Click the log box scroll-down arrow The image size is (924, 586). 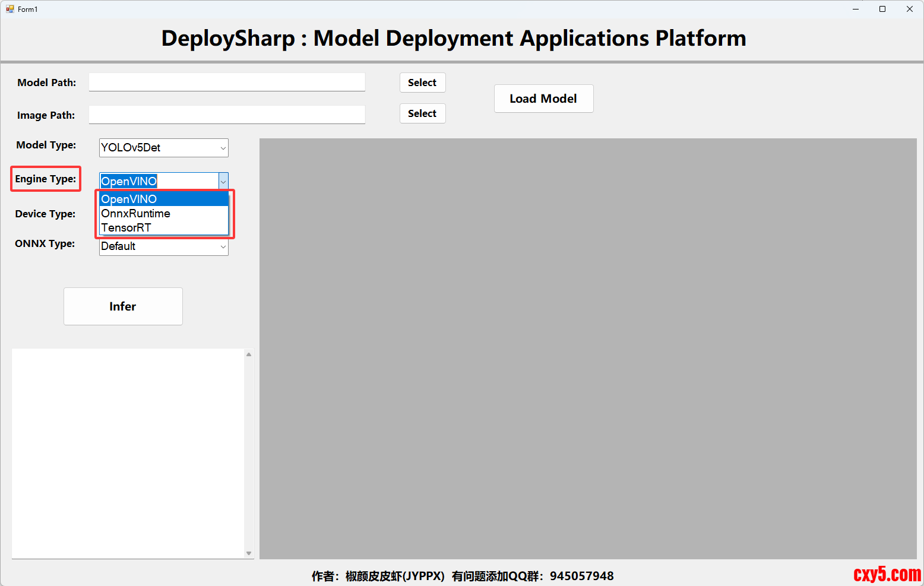(x=249, y=553)
